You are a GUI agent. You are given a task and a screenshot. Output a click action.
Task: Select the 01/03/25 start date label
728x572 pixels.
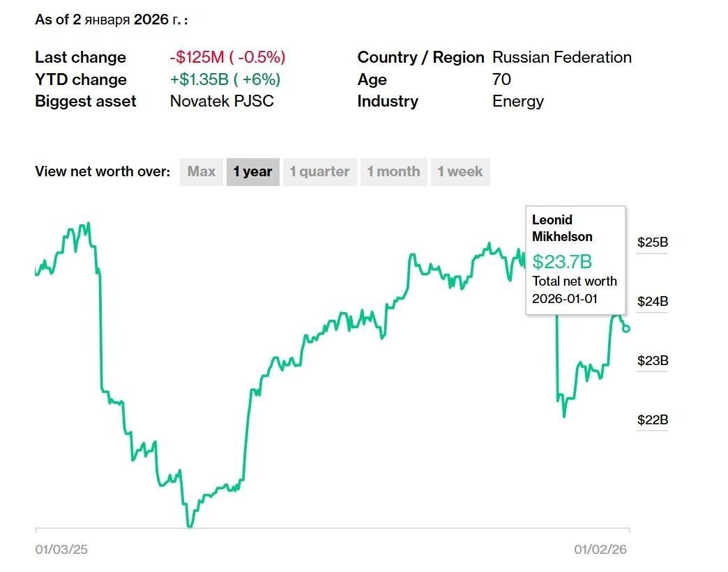tap(61, 549)
